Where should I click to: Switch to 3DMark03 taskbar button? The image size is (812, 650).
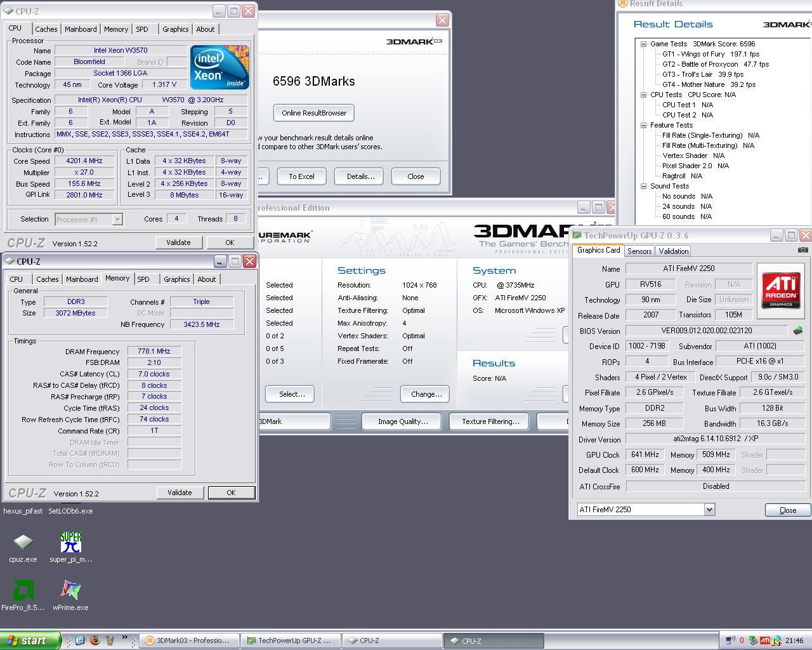(190, 640)
